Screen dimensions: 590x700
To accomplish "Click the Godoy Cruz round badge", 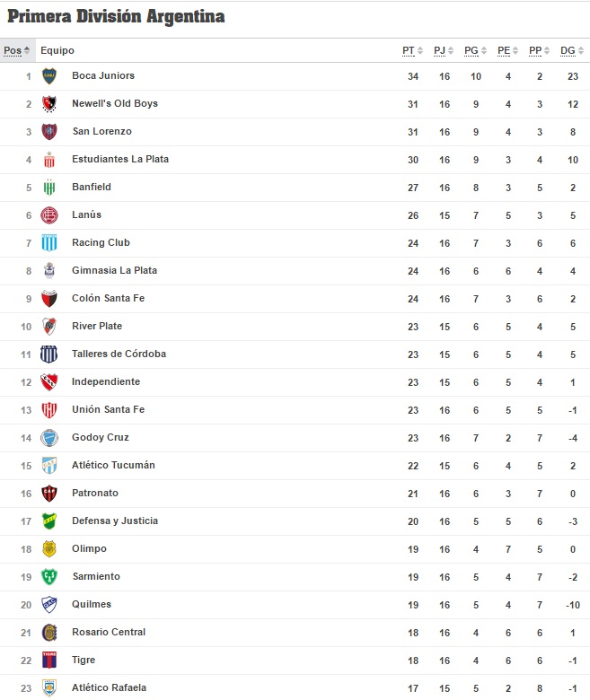I will 49,438.
